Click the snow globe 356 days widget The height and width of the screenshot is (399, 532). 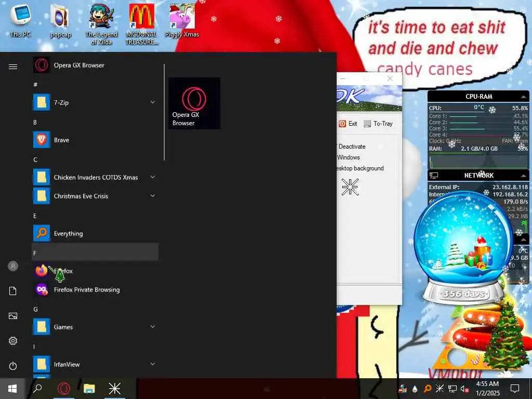click(463, 248)
